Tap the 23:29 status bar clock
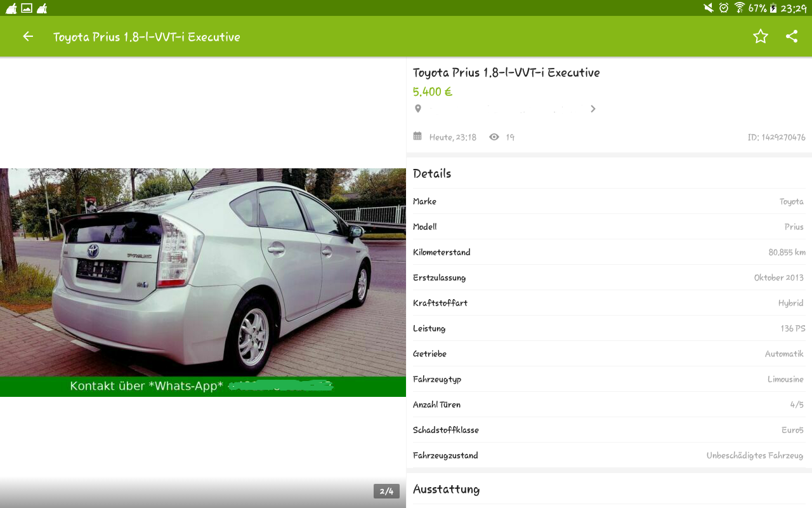 [794, 8]
